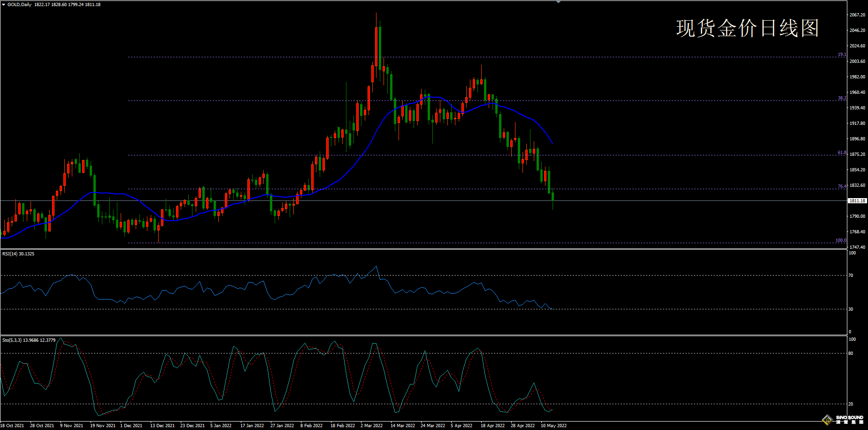Click the triangle arrow beside GOLD,Daily
868x430 pixels.
(3, 5)
